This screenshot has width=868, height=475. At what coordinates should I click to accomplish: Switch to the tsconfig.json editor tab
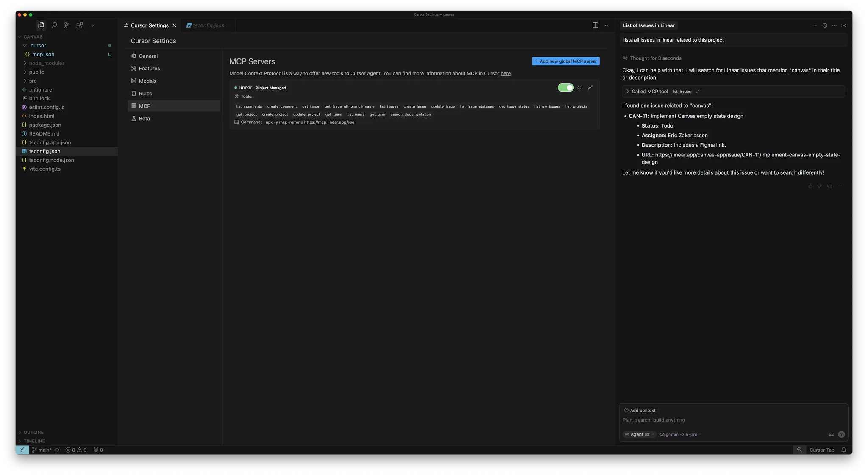point(208,25)
